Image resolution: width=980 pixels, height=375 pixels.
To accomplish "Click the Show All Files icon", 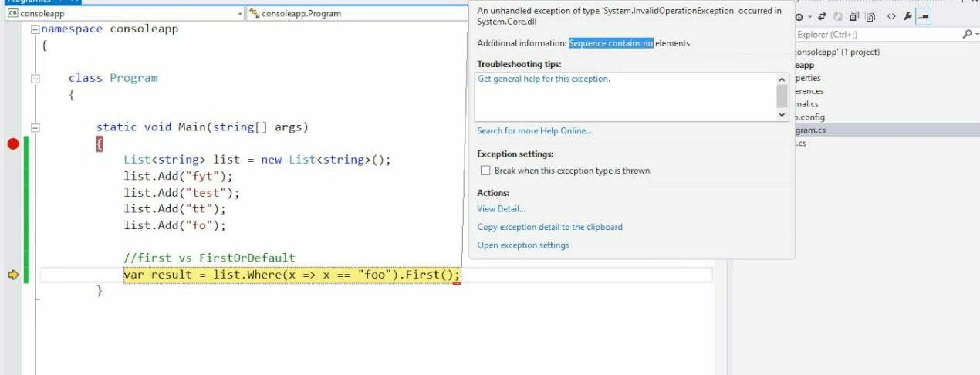I will coord(870,16).
